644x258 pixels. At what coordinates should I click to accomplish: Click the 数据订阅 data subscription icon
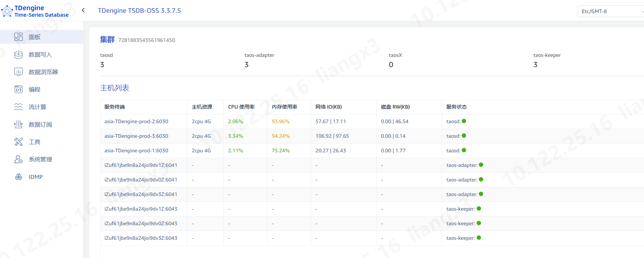(19, 124)
